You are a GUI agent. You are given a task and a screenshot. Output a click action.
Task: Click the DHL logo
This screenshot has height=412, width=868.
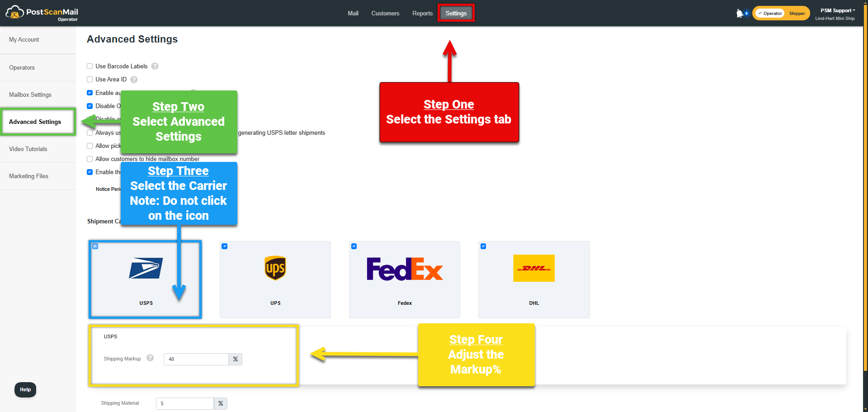pyautogui.click(x=534, y=268)
